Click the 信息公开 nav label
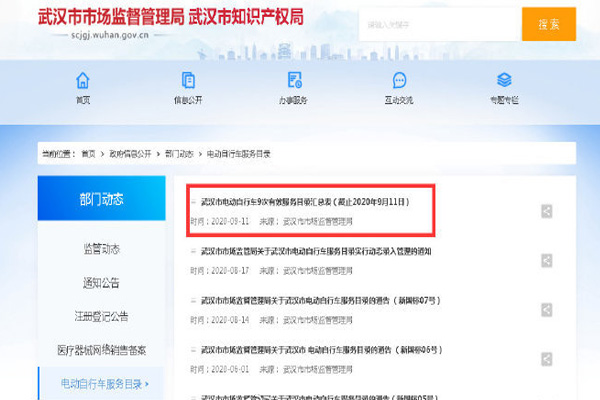The height and width of the screenshot is (400, 600). 188,100
